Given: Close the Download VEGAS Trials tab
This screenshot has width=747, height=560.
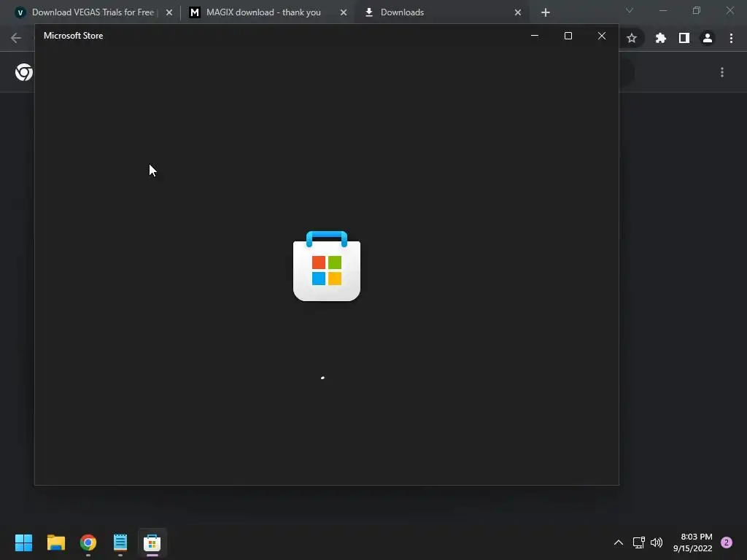Looking at the screenshot, I should tap(169, 12).
